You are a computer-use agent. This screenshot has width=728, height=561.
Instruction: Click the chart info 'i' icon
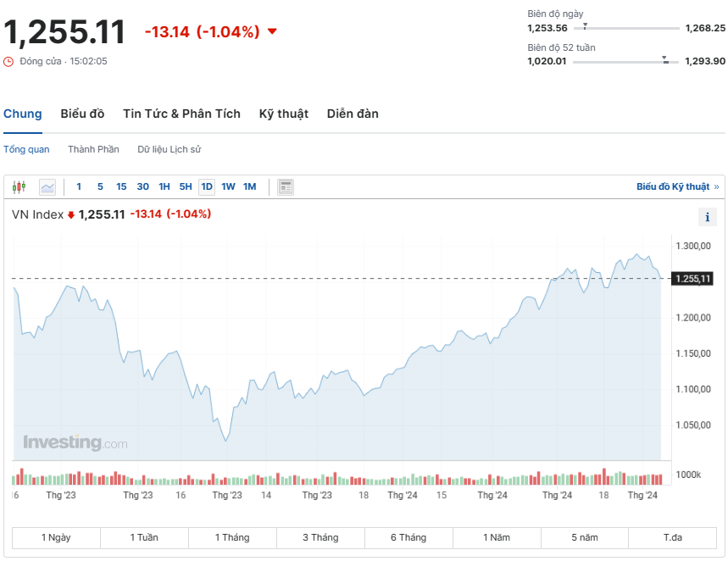(707, 218)
